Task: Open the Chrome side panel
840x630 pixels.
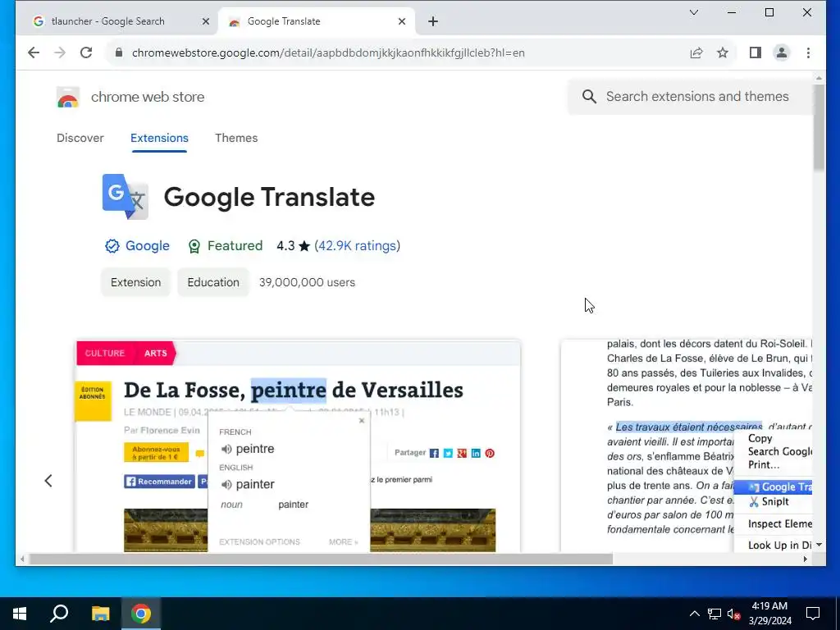Action: coord(756,52)
